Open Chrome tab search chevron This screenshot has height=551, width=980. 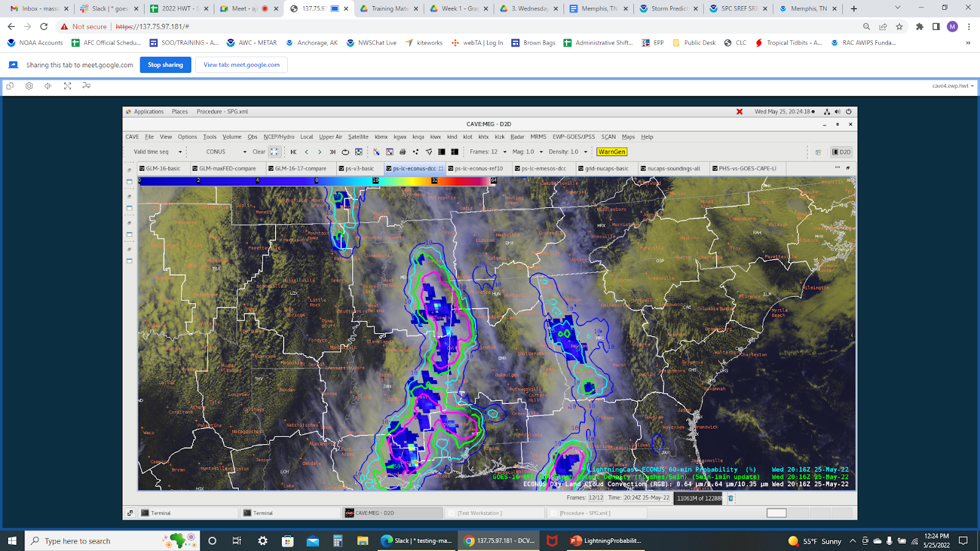(898, 8)
